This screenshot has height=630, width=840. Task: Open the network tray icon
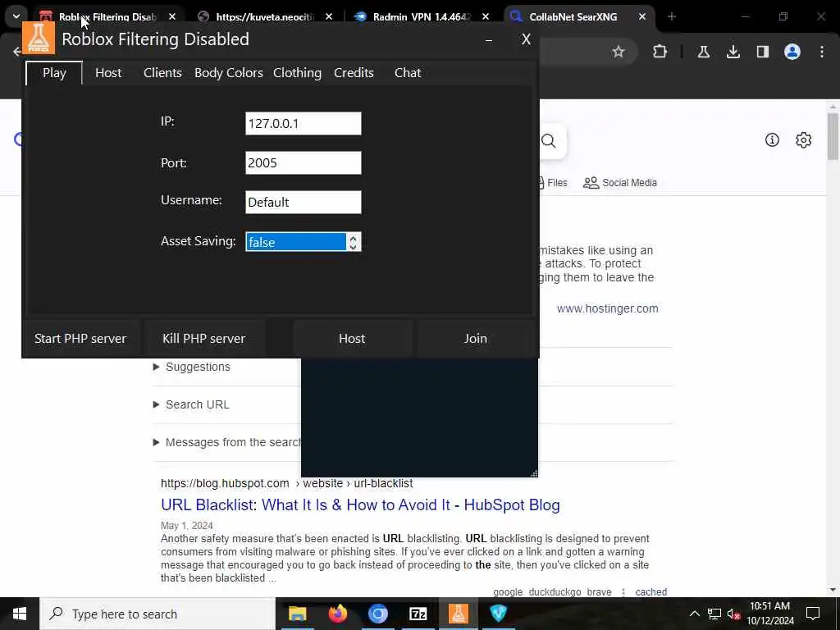tap(714, 614)
